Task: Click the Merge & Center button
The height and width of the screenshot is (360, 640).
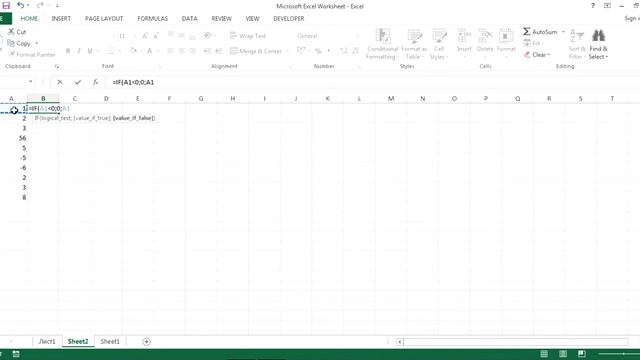Action: [x=256, y=51]
